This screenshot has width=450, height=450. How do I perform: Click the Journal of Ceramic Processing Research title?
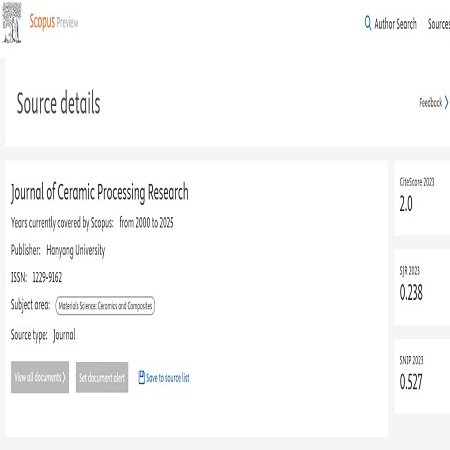[100, 193]
